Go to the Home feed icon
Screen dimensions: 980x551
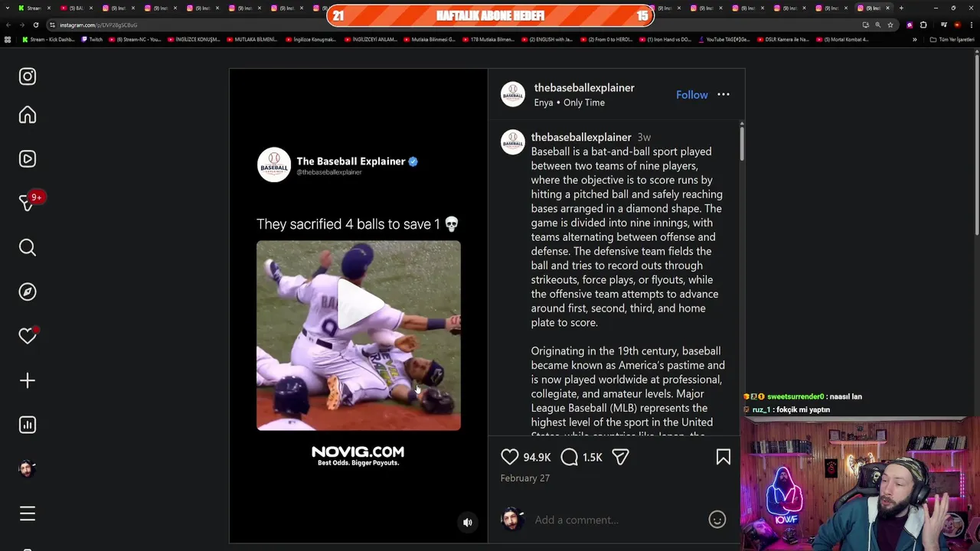tap(28, 115)
